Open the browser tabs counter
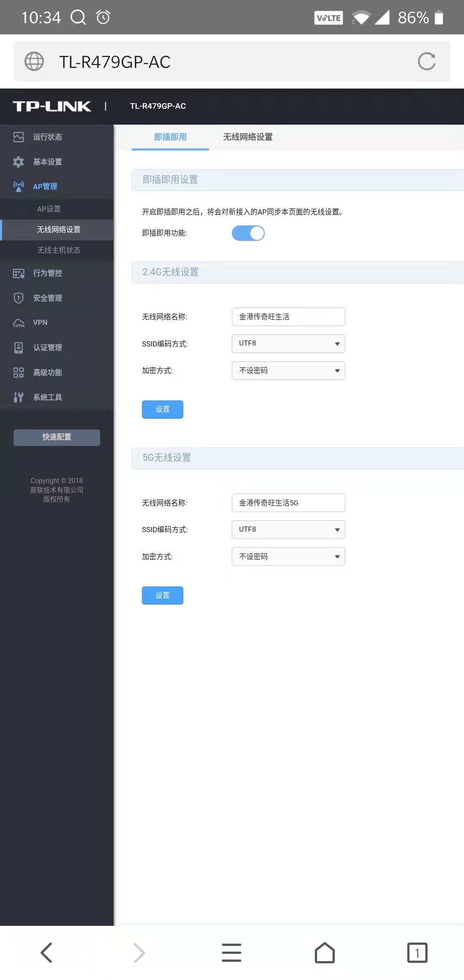The image size is (464, 980). coord(417,952)
